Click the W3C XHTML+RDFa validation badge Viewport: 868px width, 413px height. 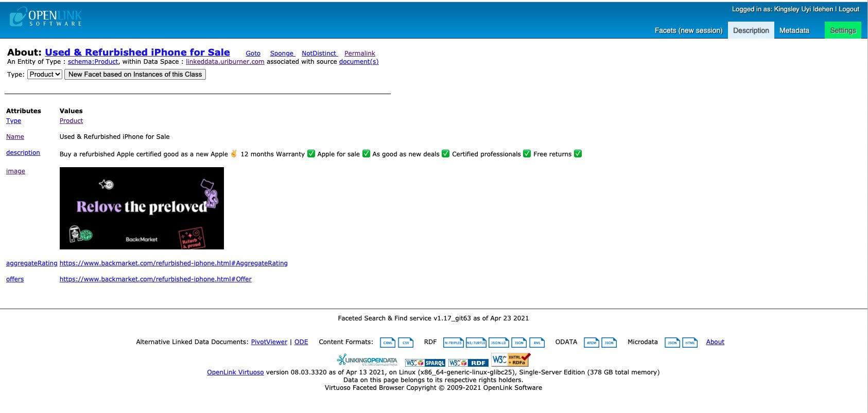[511, 360]
